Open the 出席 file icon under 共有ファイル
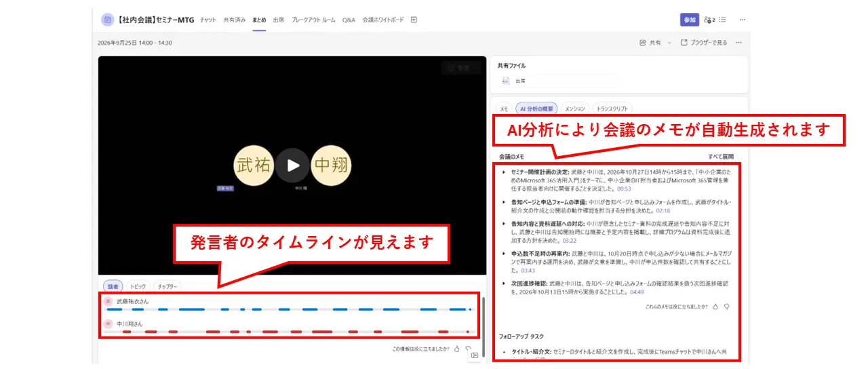 click(505, 81)
